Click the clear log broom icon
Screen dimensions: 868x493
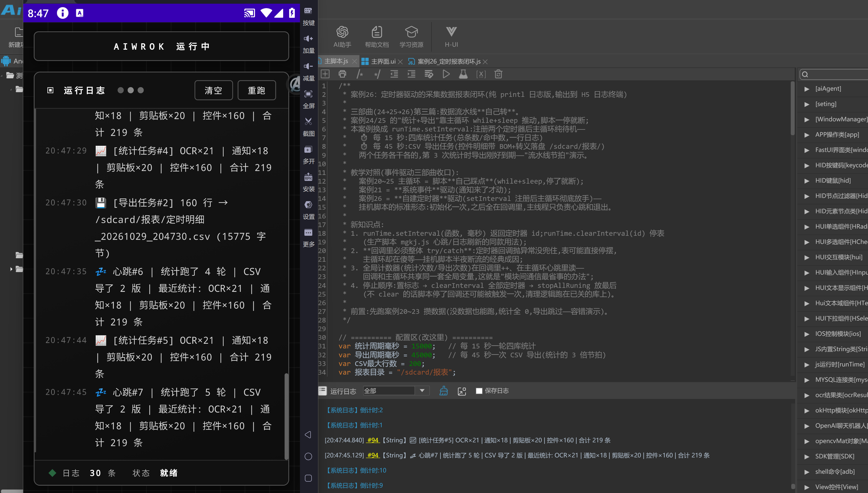pos(443,391)
